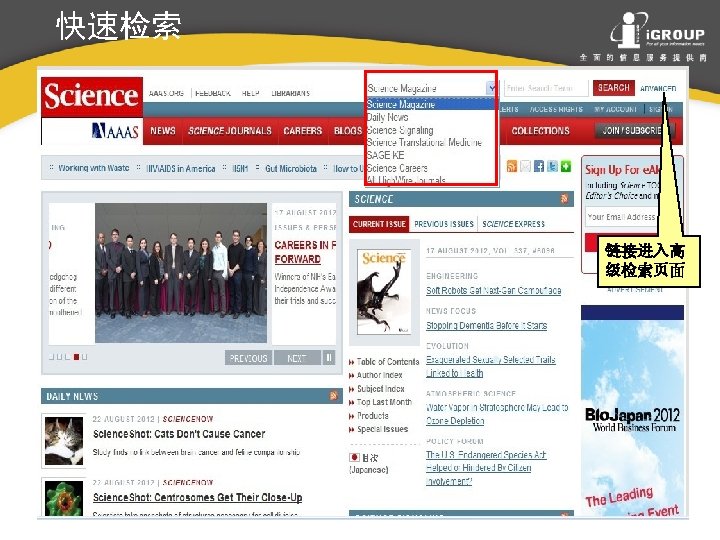This screenshot has height=540, width=720.
Task: Open the Author Index link
Action: (x=379, y=375)
